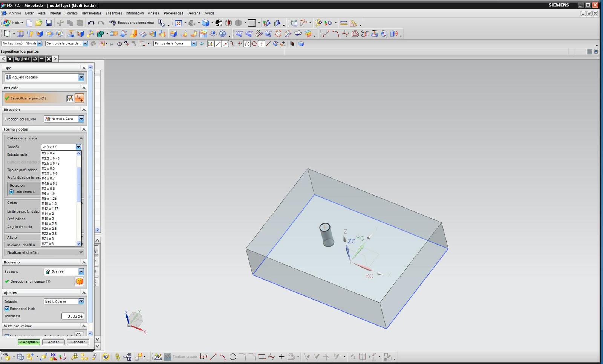The width and height of the screenshot is (603, 364).
Task: Click the arc center snap point icon
Action: point(247,44)
